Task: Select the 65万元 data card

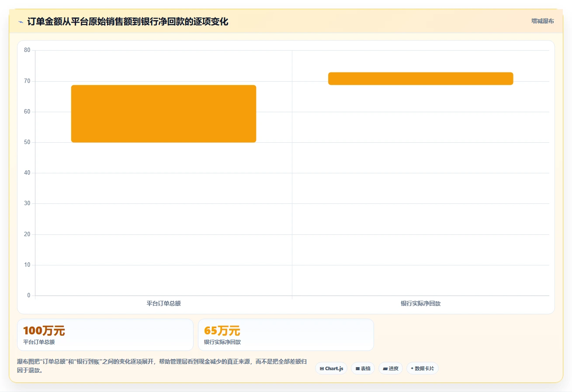Action: tap(286, 335)
